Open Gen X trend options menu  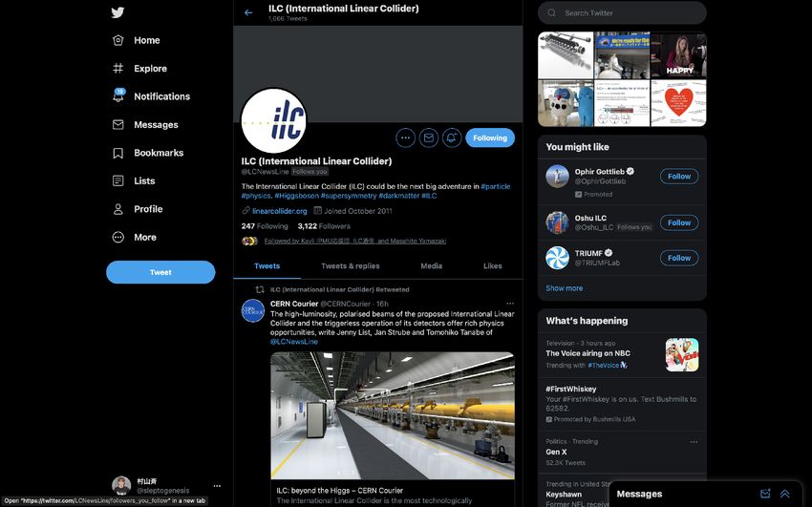pos(694,442)
